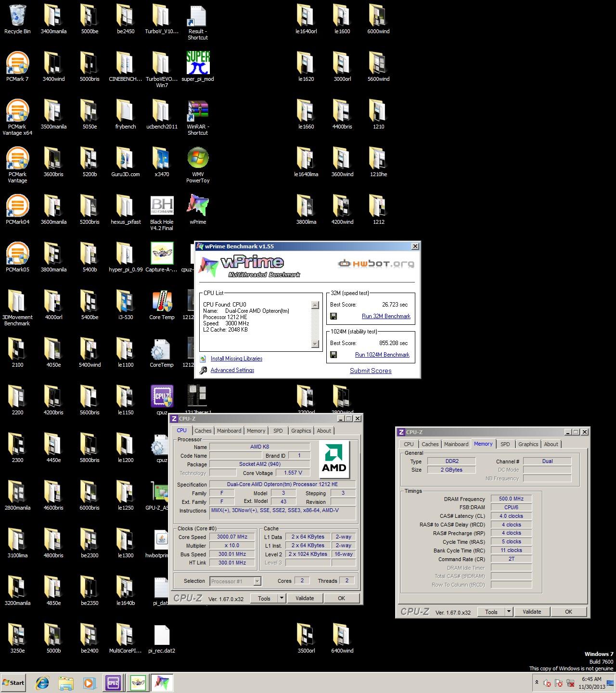Open Advanced Settings in wPrime
This screenshot has height=693, width=616.
tap(232, 370)
